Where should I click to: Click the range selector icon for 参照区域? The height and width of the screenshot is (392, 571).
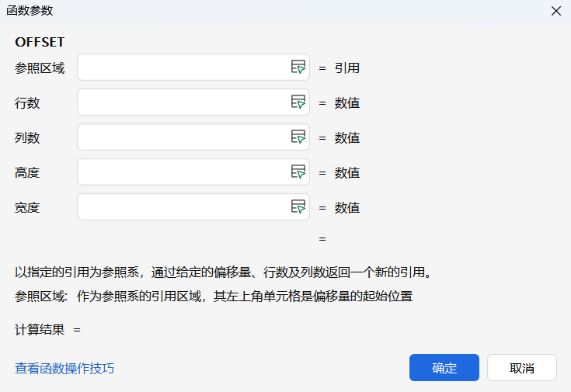[298, 68]
